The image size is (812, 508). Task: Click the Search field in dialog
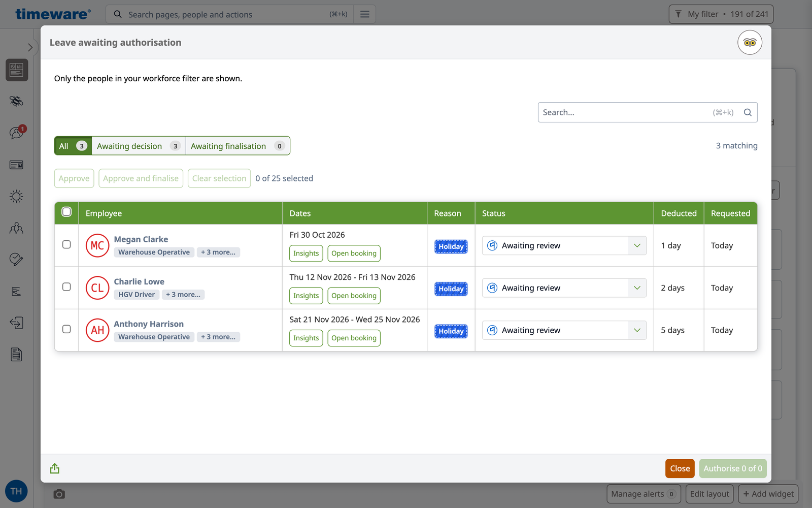(648, 112)
